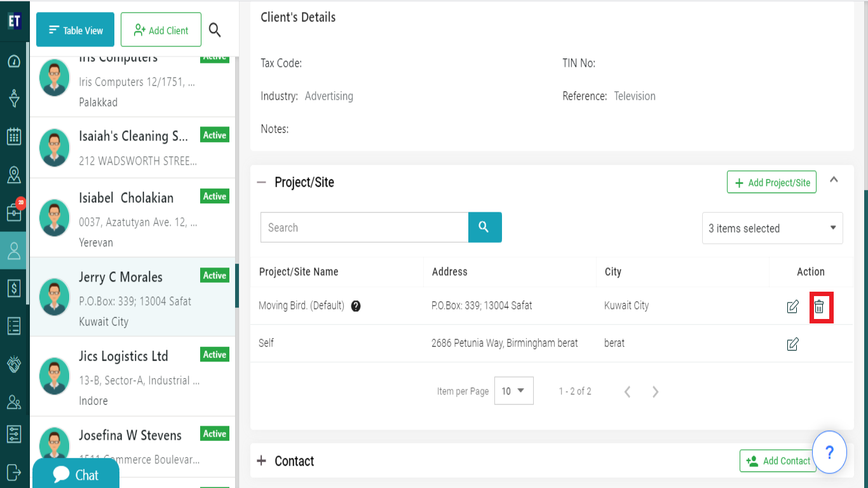Open the users team icon in sidebar
The image size is (868, 488).
point(14,402)
